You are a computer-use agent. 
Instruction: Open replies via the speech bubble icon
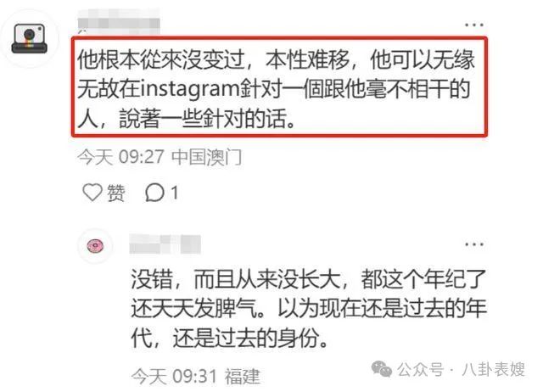pos(154,193)
